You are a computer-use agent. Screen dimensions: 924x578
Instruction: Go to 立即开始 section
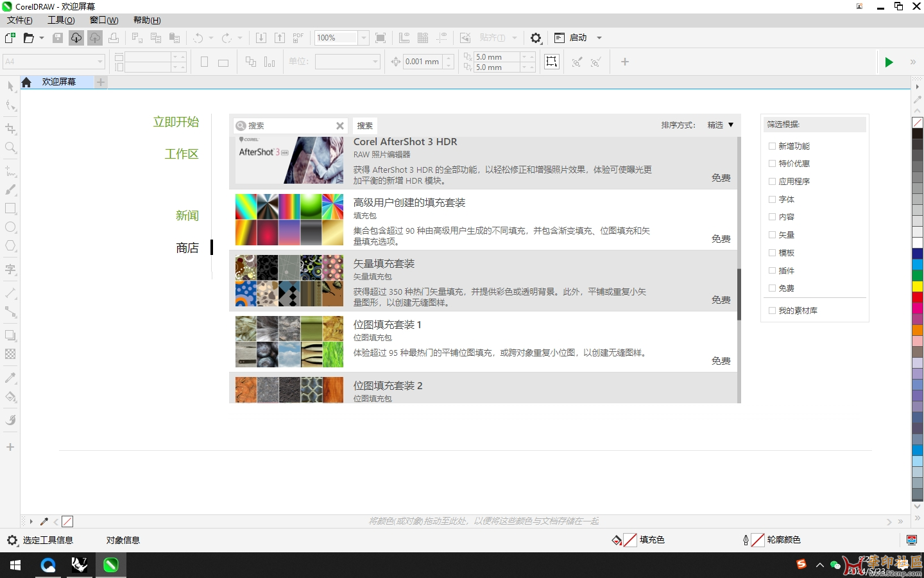click(x=176, y=122)
